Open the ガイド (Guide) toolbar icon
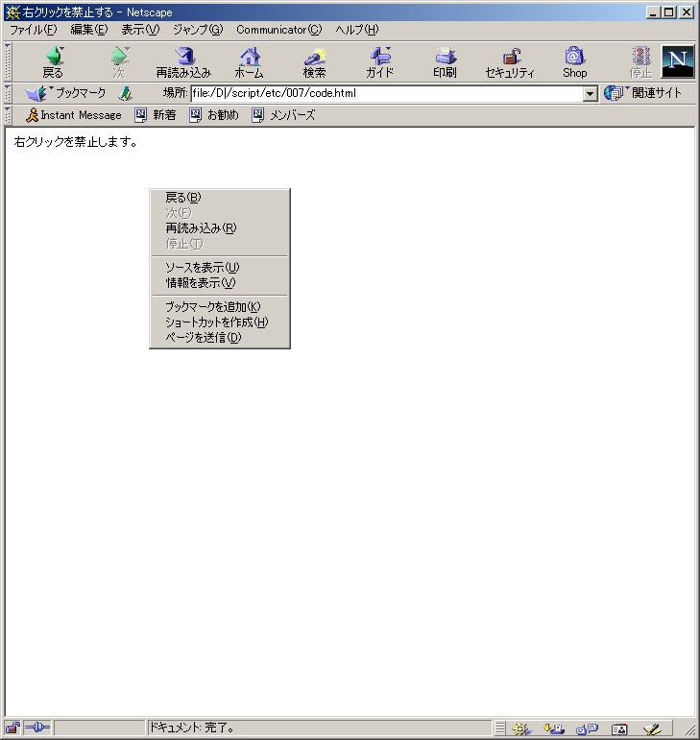This screenshot has width=700, height=740. point(379,61)
